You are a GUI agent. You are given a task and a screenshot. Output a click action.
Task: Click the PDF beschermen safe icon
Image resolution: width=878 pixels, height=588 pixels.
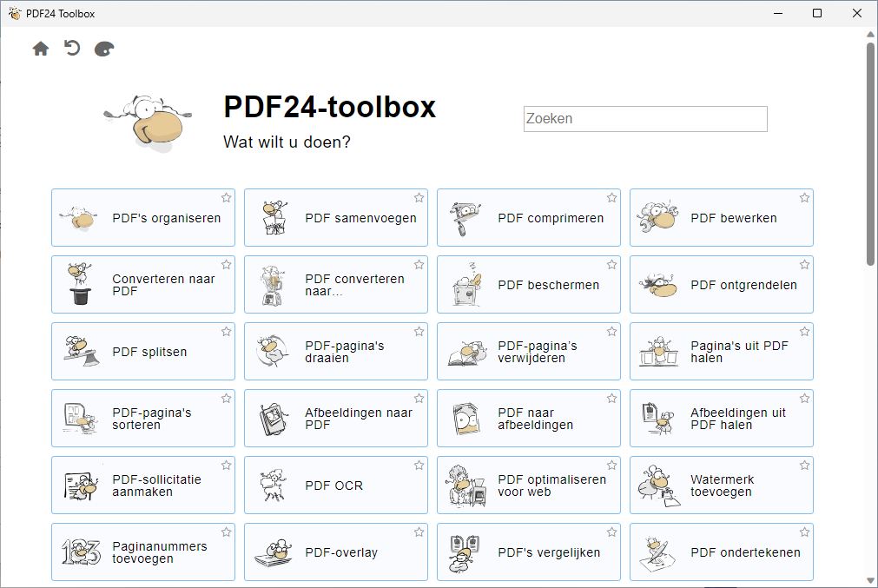[x=466, y=285]
